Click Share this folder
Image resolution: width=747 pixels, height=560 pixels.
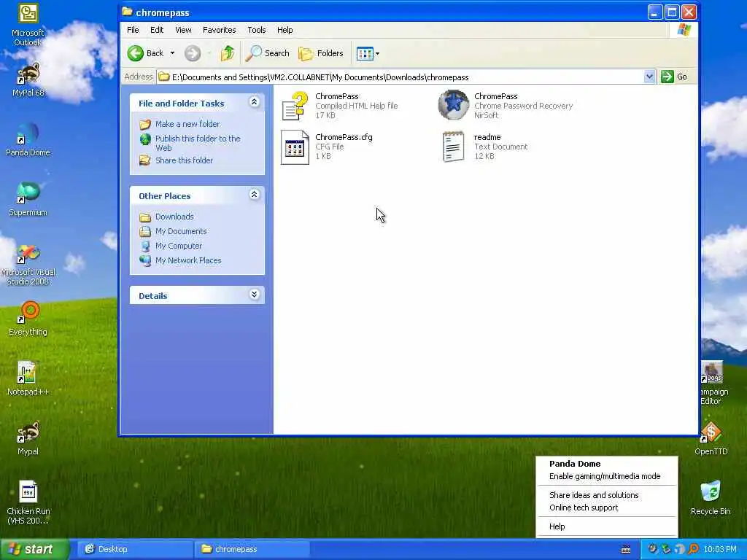point(184,160)
